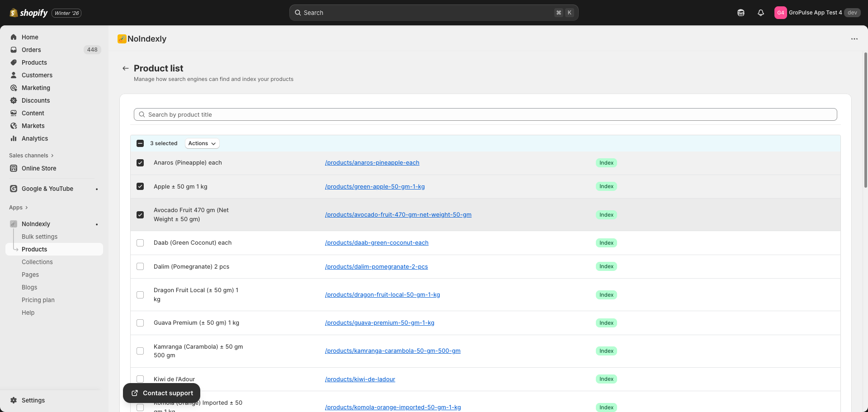868x412 pixels.
Task: Uncheck the Anaros (Pineapple) each checkbox
Action: 140,163
